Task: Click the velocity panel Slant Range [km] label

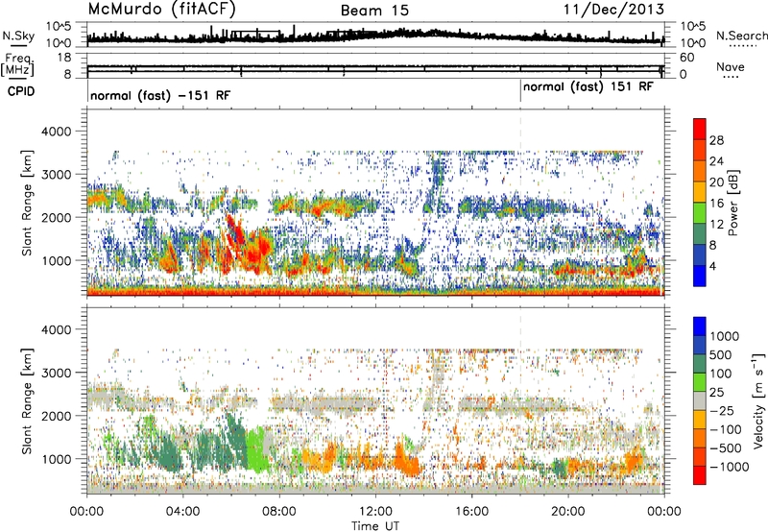Action: click(28, 400)
